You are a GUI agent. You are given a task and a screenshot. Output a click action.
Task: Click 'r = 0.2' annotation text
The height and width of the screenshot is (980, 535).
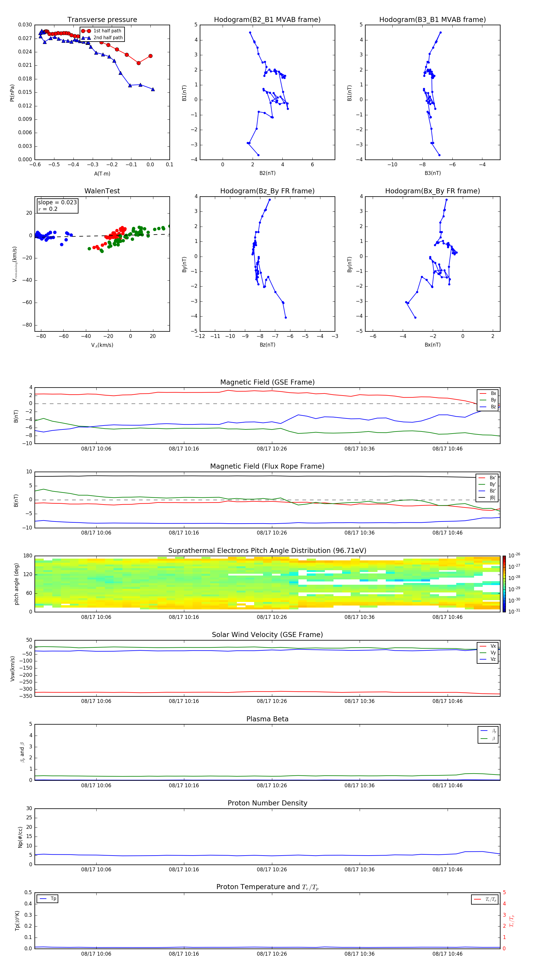[x=48, y=209]
